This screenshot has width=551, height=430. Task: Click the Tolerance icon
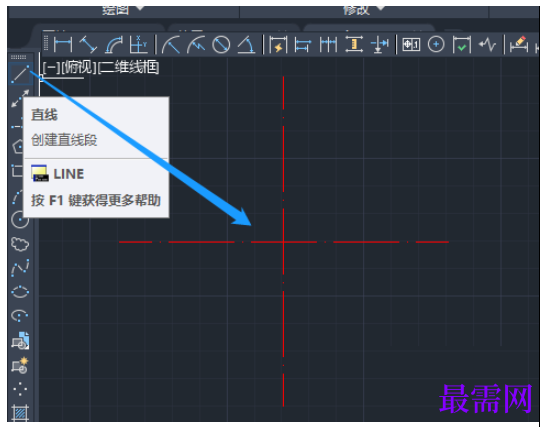pyautogui.click(x=411, y=45)
